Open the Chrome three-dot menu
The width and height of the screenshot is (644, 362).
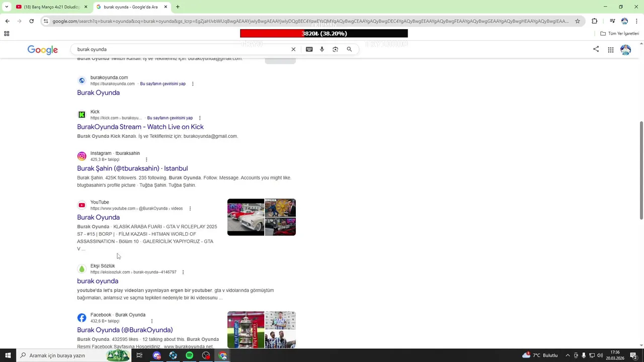[636, 21]
